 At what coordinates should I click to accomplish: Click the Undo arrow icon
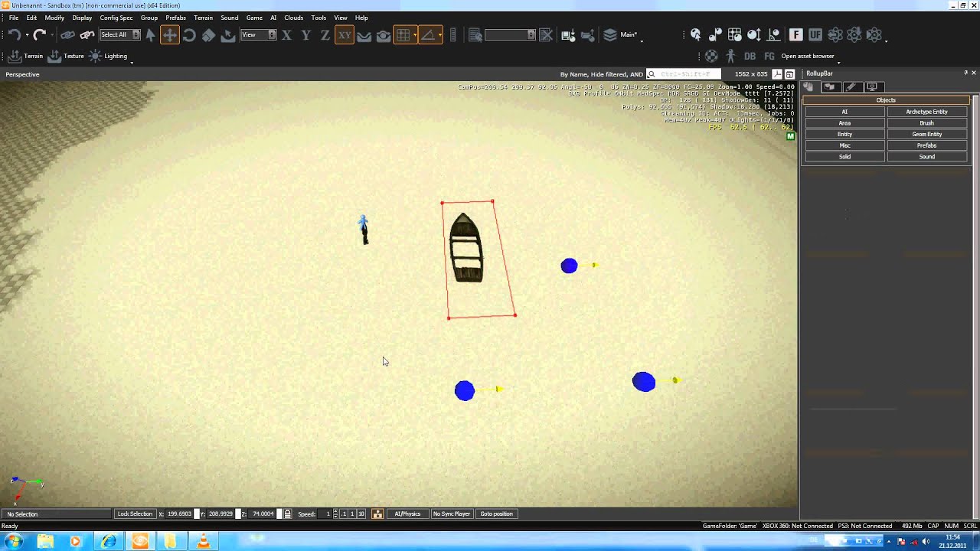[14, 34]
